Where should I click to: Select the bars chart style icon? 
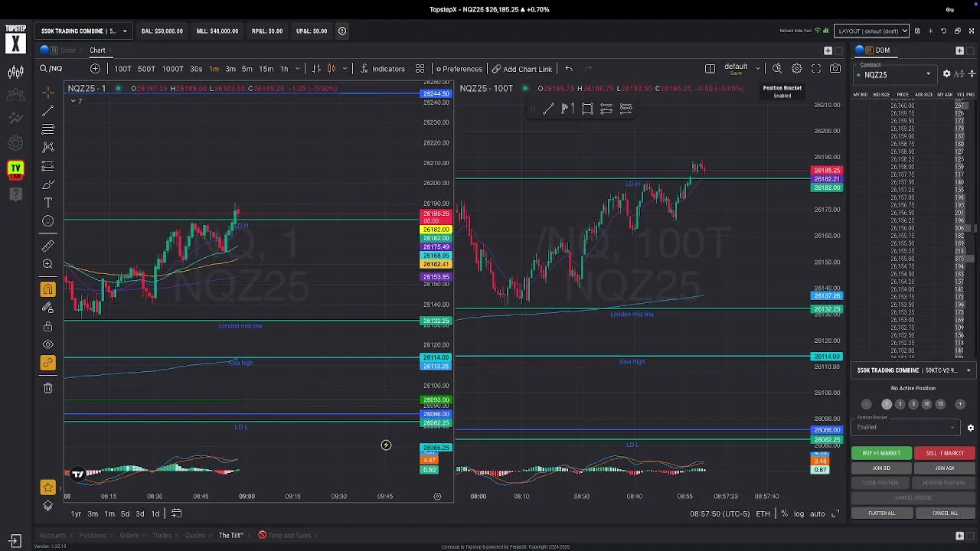point(316,69)
